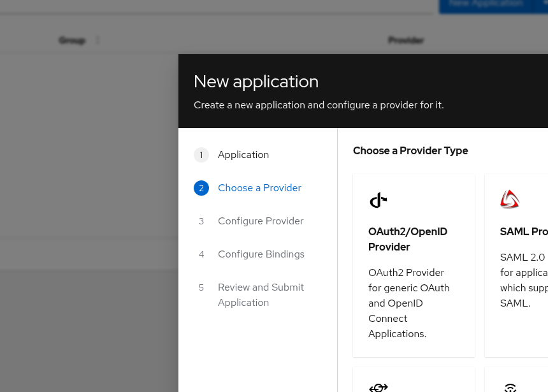
Task: Click the blue step 2 number circle
Action: [x=201, y=188]
